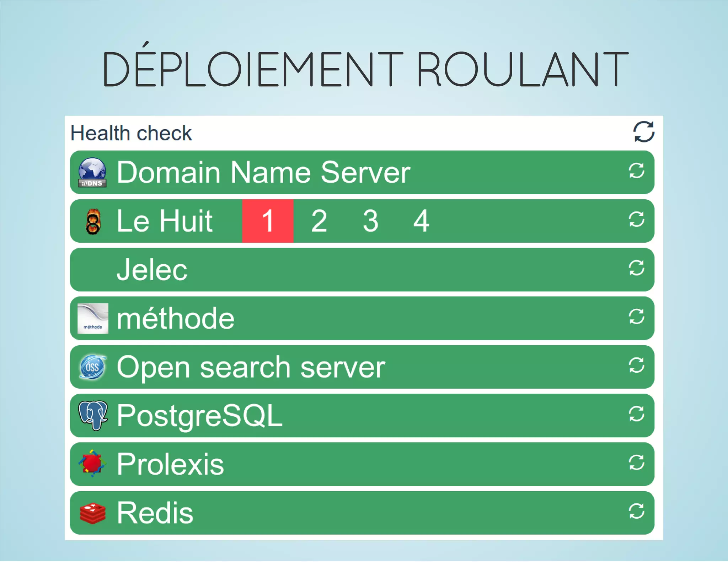Refresh the PostgreSQL row
728x562 pixels.
(636, 414)
